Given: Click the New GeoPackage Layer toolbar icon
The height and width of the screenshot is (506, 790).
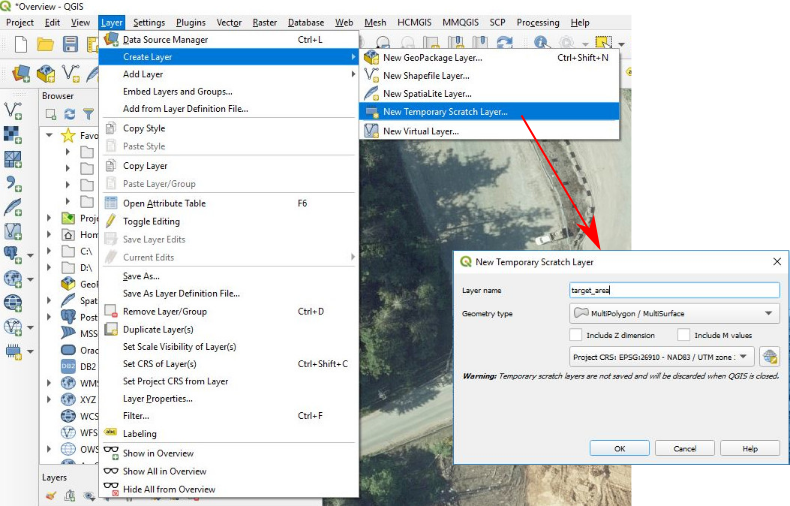Looking at the screenshot, I should click(46, 74).
